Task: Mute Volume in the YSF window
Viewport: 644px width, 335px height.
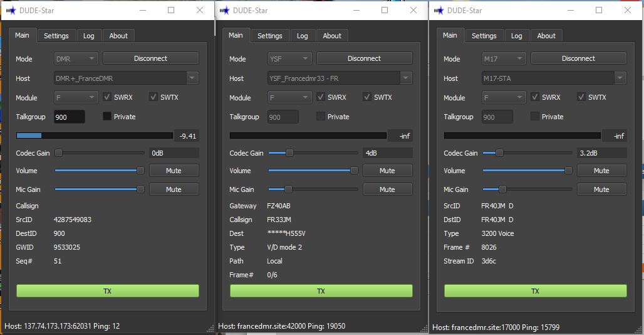Action: [387, 171]
